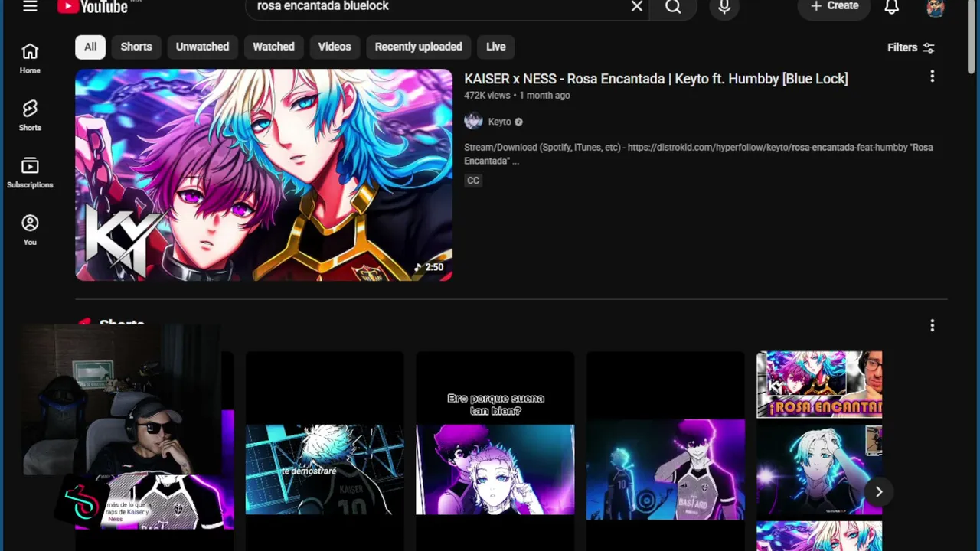This screenshot has width=980, height=551.
Task: Select the Shorts filter chip
Action: click(x=136, y=47)
